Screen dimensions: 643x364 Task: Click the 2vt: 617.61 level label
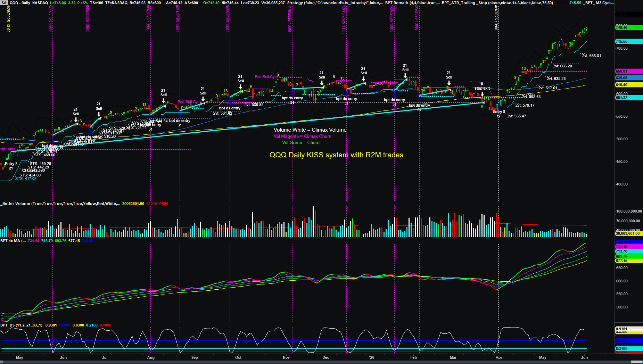[548, 88]
